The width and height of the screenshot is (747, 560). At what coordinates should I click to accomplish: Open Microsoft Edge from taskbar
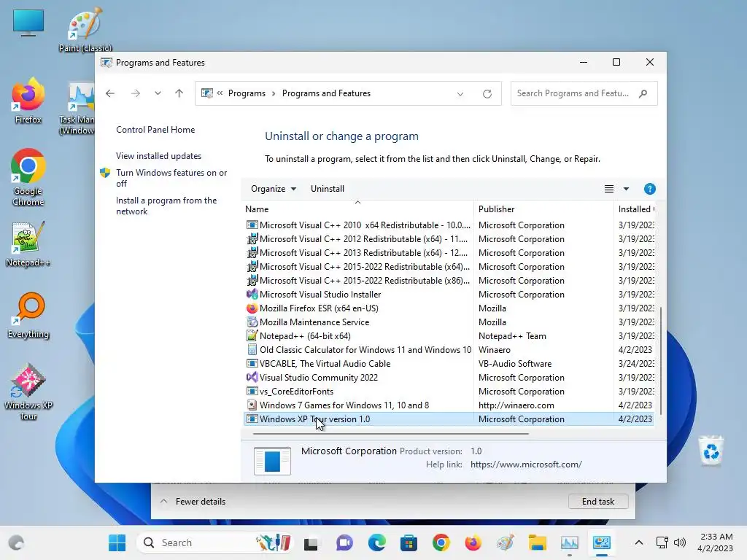pos(377,542)
